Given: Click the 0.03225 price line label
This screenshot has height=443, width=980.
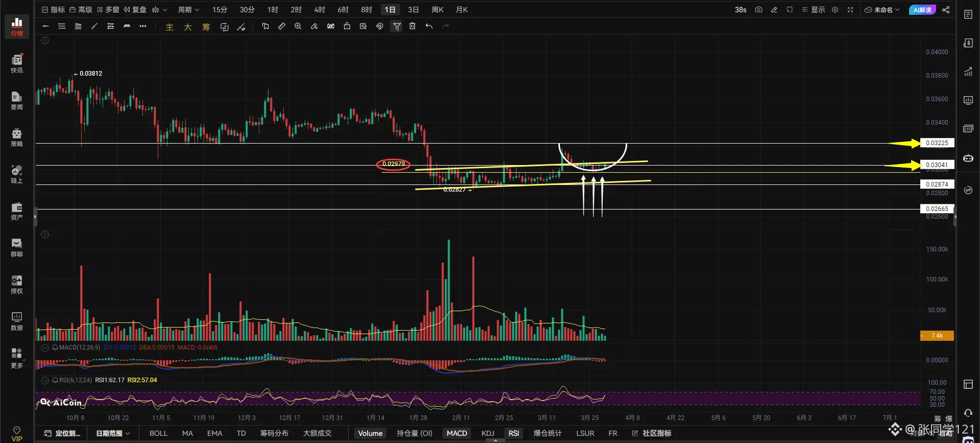Looking at the screenshot, I should click(937, 143).
